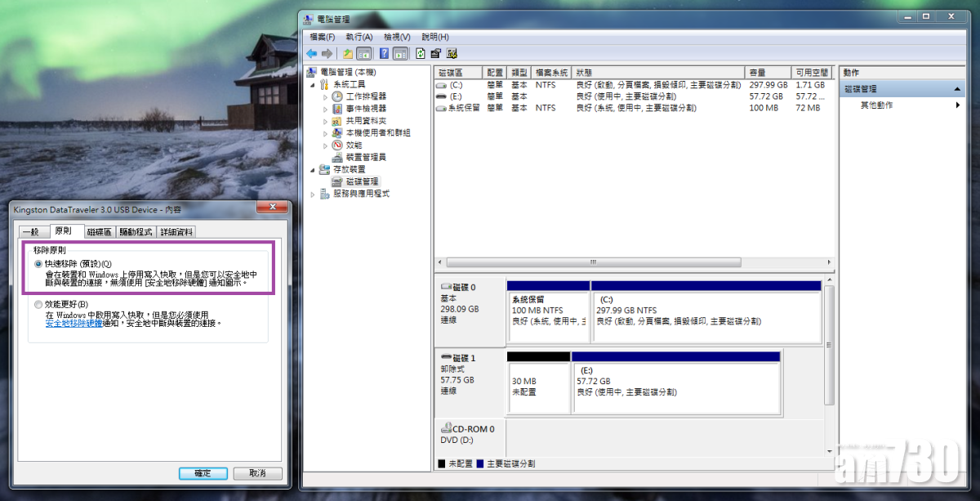The width and height of the screenshot is (980, 501).
Task: Expand 服務與應用程式 tree node
Action: (313, 194)
